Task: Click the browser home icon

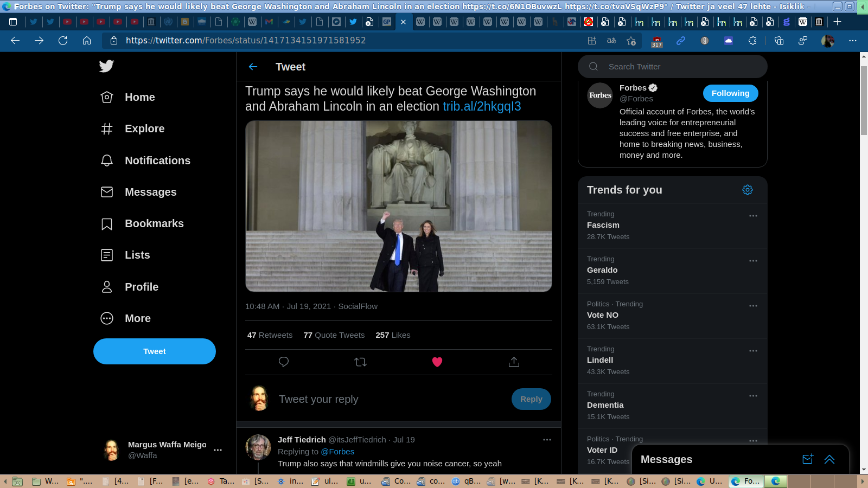Action: [x=87, y=41]
